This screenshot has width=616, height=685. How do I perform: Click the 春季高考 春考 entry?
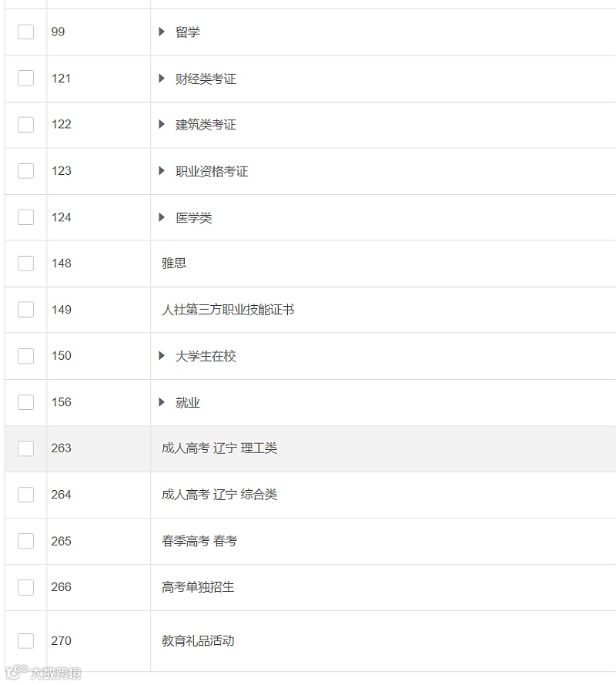pos(199,541)
